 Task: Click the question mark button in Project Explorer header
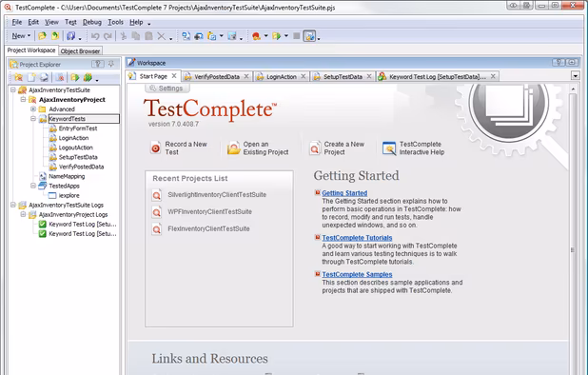pos(98,64)
